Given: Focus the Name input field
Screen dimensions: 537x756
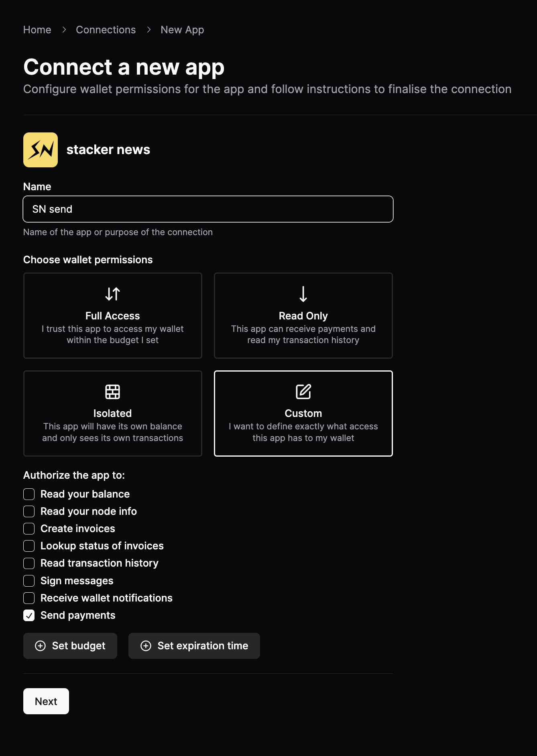Looking at the screenshot, I should click(208, 209).
